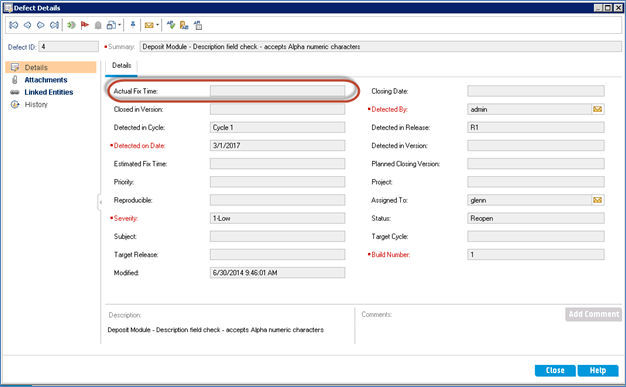Go to the last defect
The height and width of the screenshot is (387, 626).
click(54, 25)
